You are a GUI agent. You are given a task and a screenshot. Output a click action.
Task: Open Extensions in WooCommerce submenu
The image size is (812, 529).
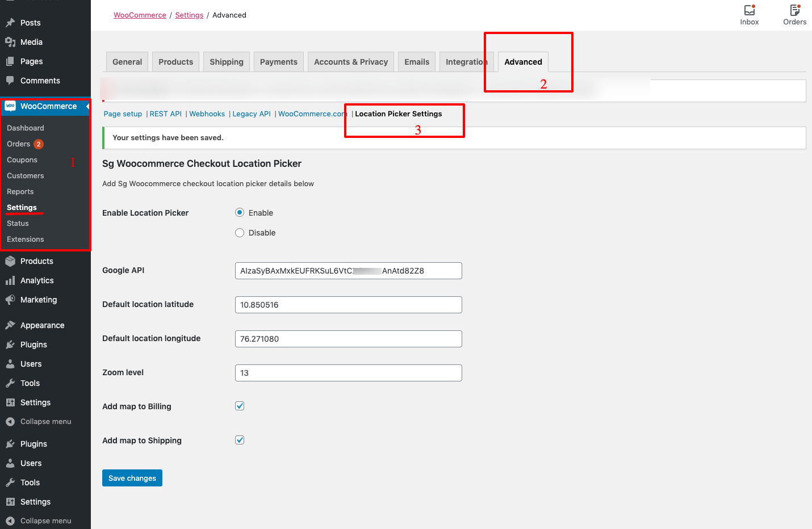coord(26,240)
